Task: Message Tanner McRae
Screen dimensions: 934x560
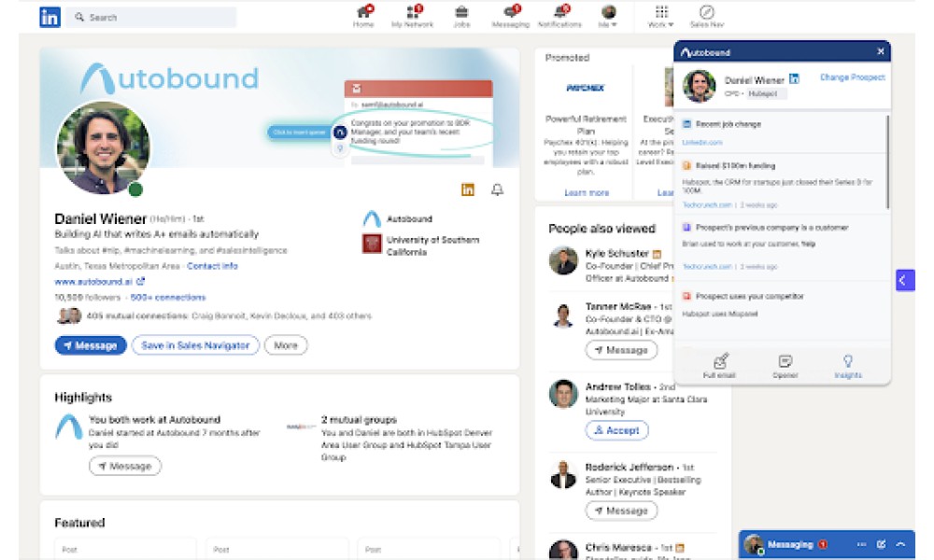Action: (621, 350)
